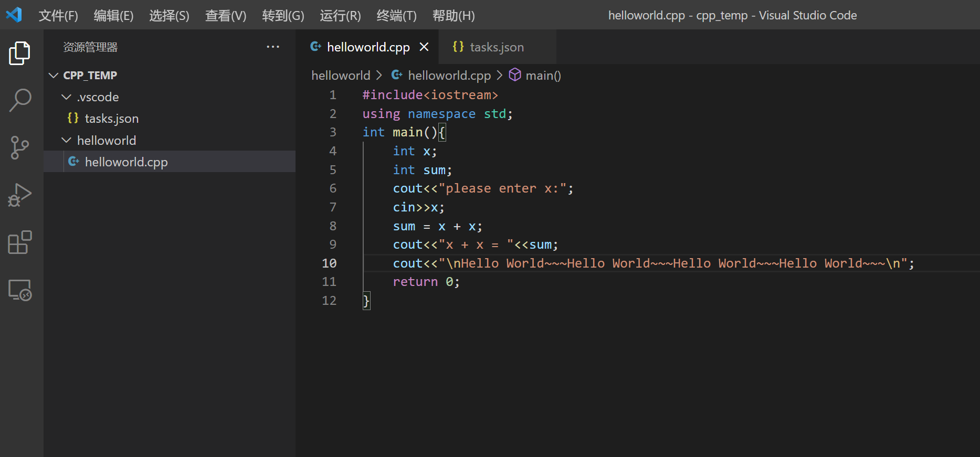Screen dimensions: 980x457
Task: Open the 终端(T) menu
Action: pyautogui.click(x=396, y=16)
